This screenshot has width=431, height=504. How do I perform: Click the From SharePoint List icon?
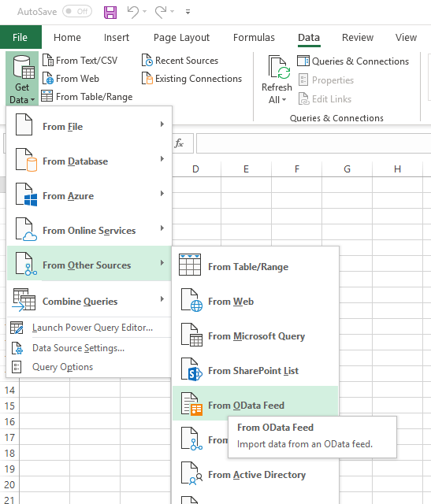(x=191, y=369)
